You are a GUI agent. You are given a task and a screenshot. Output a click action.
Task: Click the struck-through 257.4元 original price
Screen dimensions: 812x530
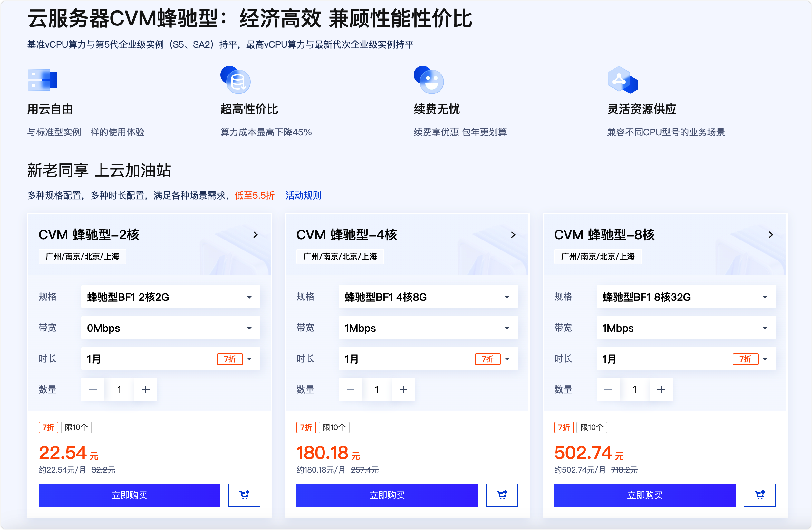tap(365, 470)
